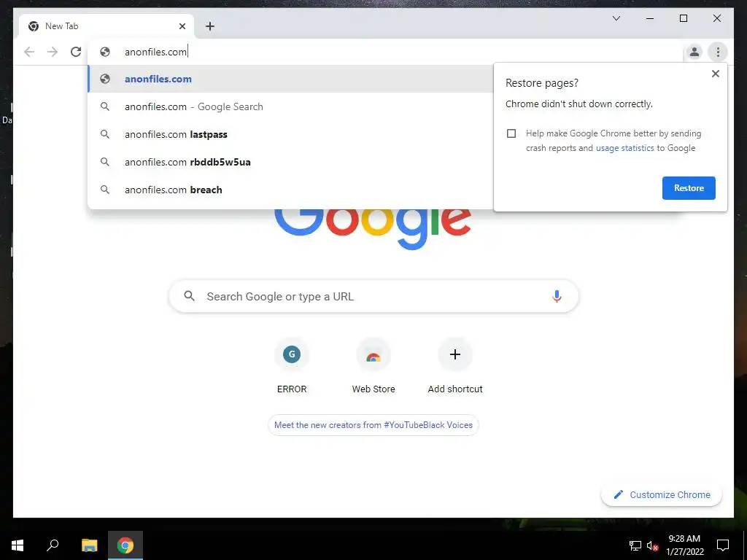Image resolution: width=747 pixels, height=560 pixels.
Task: Click the Restore button
Action: point(689,188)
